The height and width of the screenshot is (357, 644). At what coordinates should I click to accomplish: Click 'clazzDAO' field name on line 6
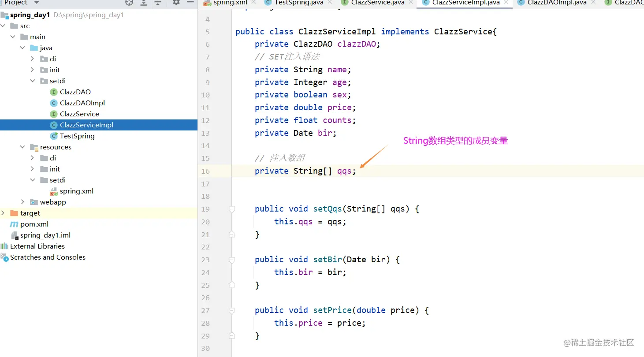[x=357, y=44]
